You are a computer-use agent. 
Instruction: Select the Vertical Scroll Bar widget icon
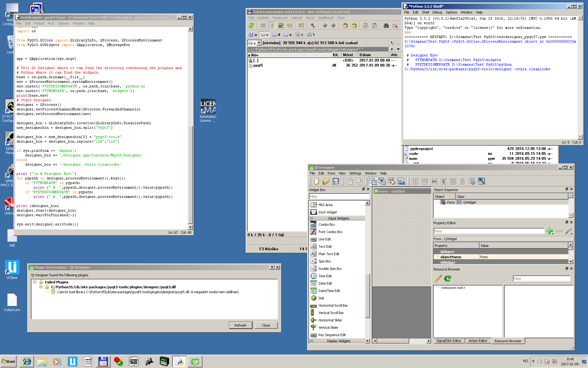click(313, 312)
